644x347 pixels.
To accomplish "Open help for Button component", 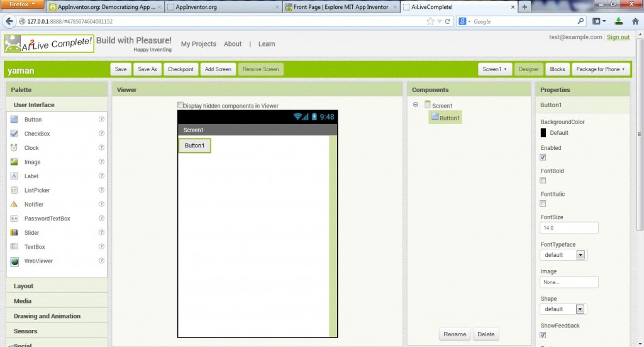I will [101, 119].
